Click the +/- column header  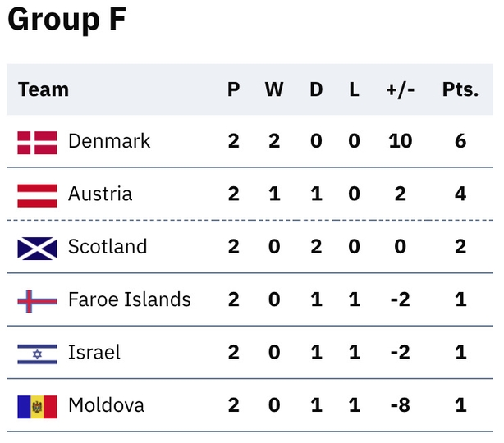click(401, 89)
